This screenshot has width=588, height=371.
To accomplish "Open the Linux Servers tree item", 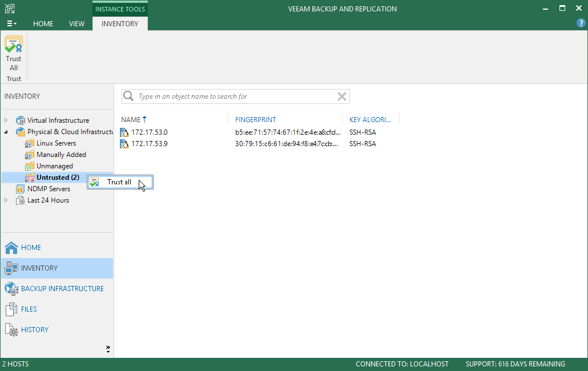I will 57,143.
